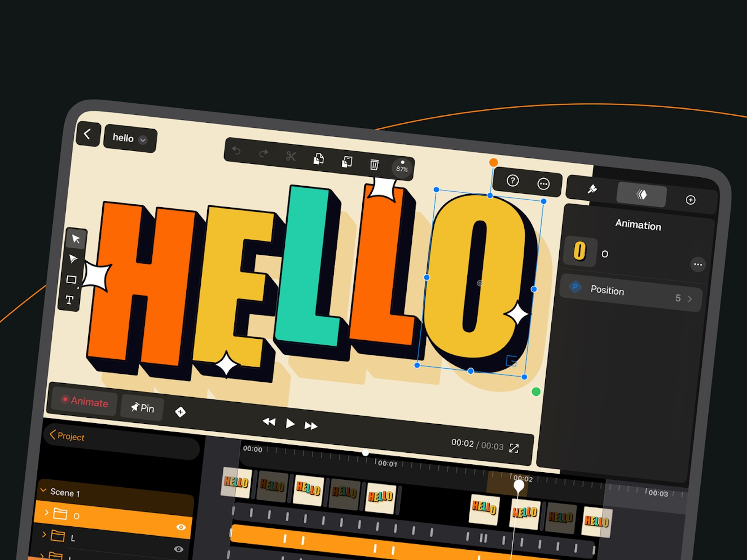The height and width of the screenshot is (560, 747).
Task: Switch to the Animation tab
Action: pos(642,195)
